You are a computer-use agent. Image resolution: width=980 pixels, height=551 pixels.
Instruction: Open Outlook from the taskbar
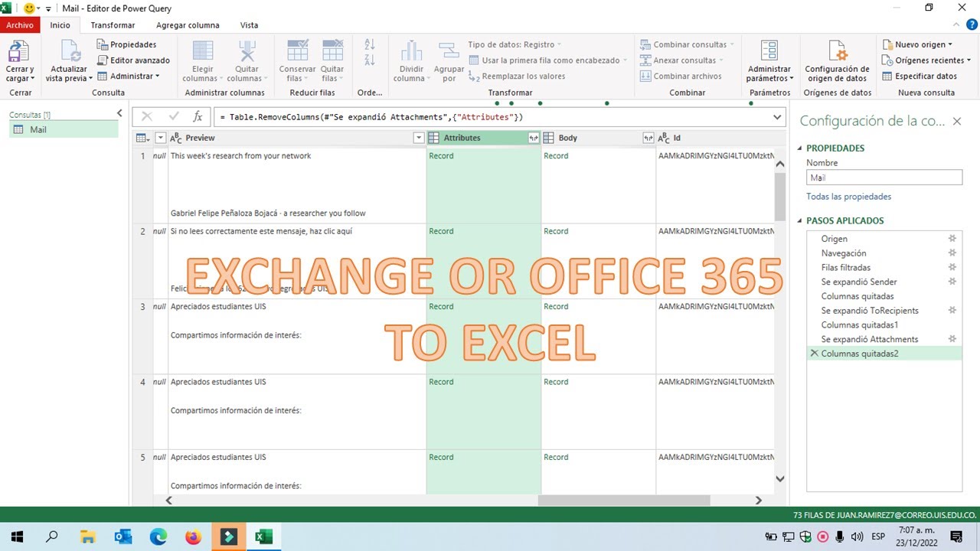(122, 536)
